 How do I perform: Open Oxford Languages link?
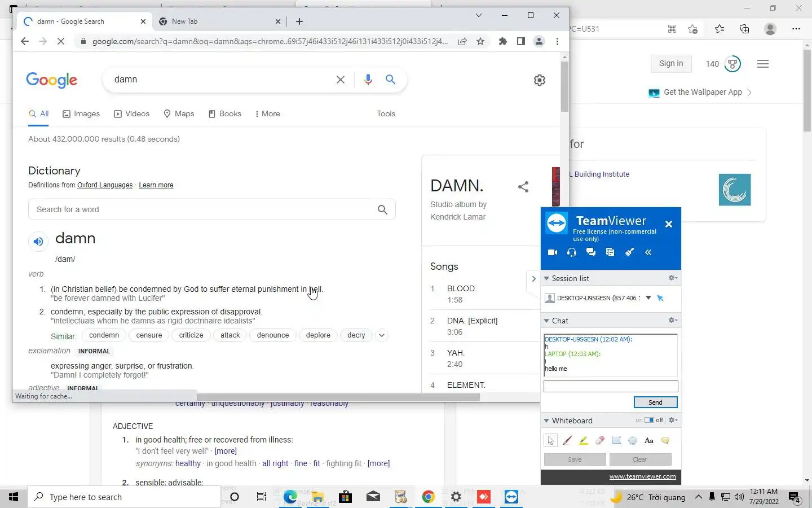[105, 185]
